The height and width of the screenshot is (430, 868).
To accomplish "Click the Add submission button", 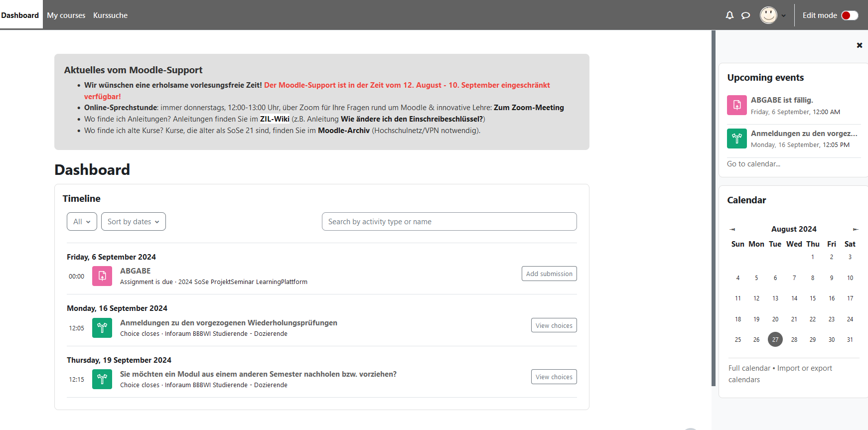I will point(549,274).
